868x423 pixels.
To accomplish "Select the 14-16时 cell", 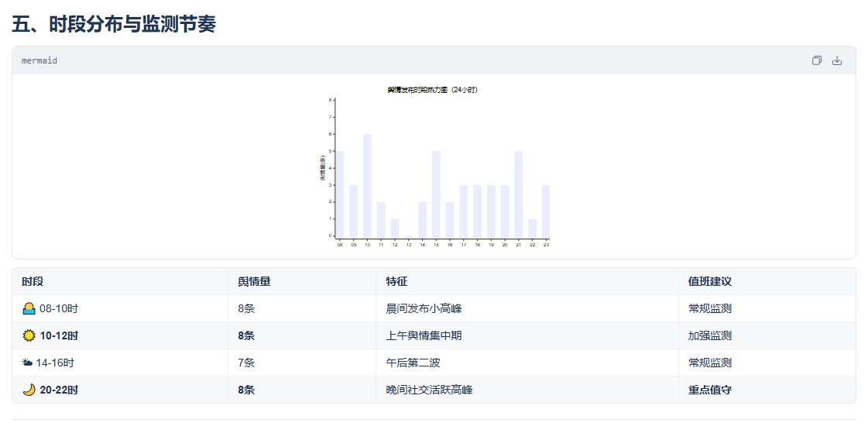I will click(120, 363).
